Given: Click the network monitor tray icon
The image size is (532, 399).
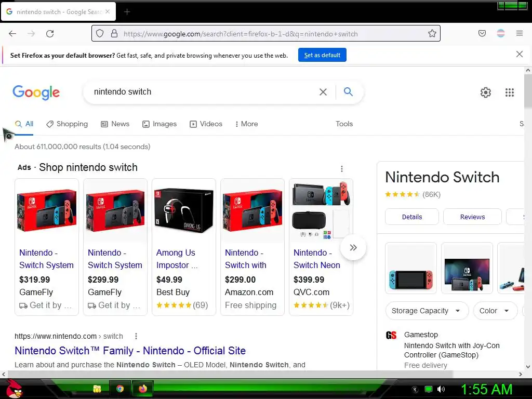Looking at the screenshot, I should point(429,389).
